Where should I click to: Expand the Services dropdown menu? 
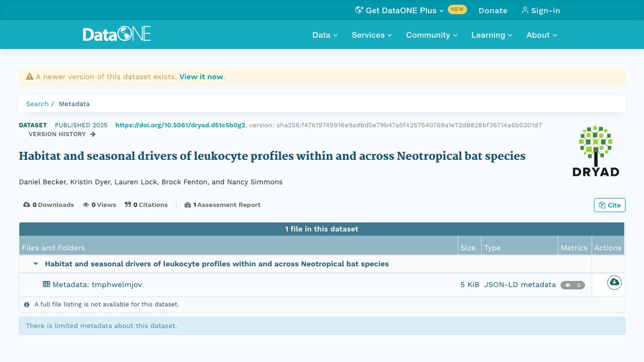372,35
